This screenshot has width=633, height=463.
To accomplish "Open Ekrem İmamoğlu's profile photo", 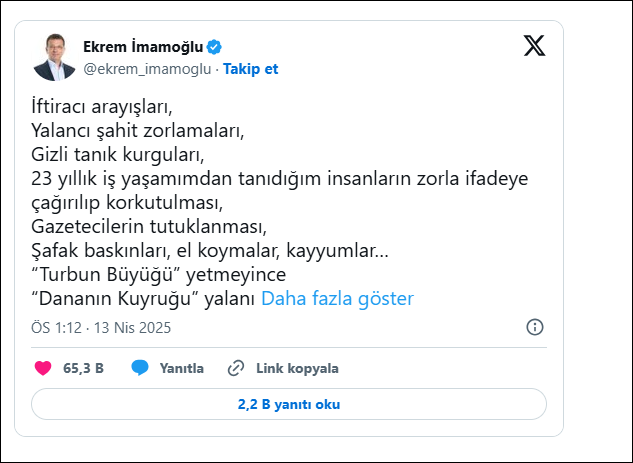I will (55, 57).
